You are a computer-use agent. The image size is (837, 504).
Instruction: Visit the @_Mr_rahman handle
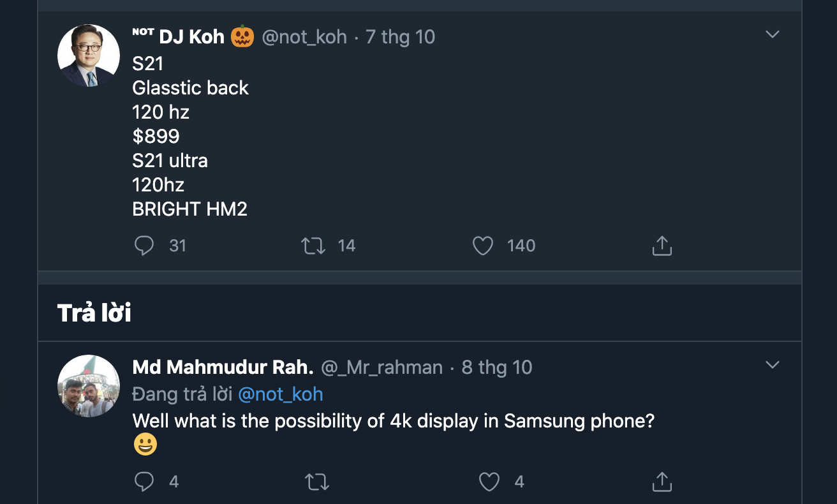pyautogui.click(x=381, y=367)
